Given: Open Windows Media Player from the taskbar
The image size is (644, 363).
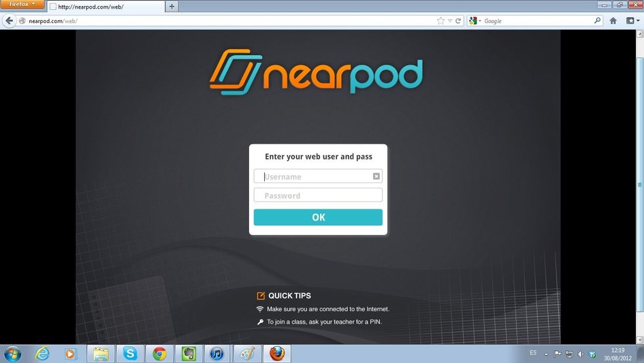Looking at the screenshot, I should coord(71,354).
